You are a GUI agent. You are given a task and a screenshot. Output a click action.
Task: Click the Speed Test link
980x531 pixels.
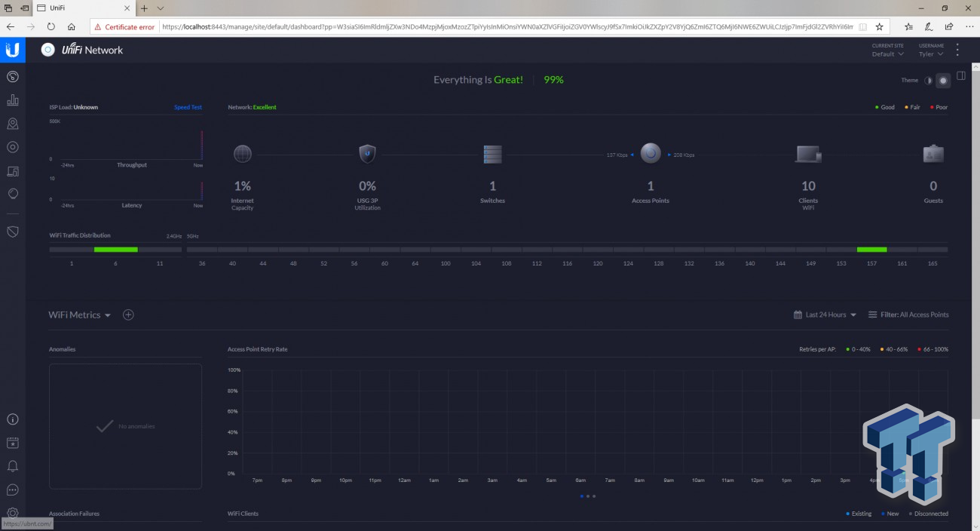[188, 107]
